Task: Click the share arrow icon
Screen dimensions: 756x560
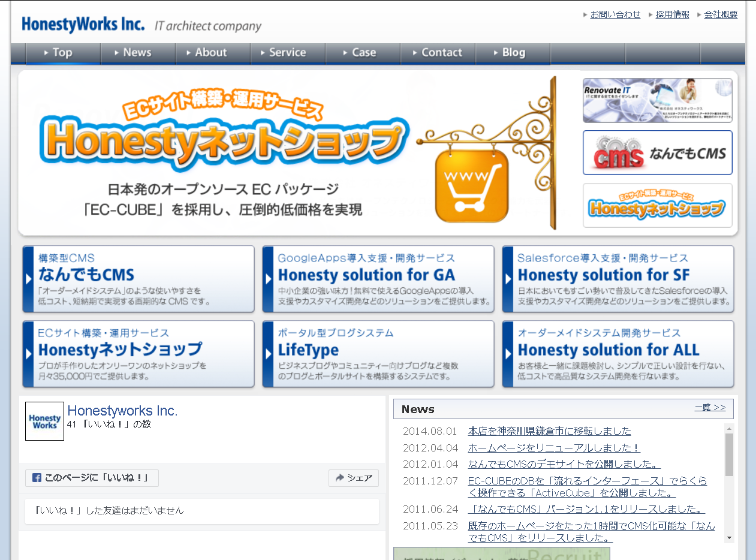Action: [x=340, y=478]
